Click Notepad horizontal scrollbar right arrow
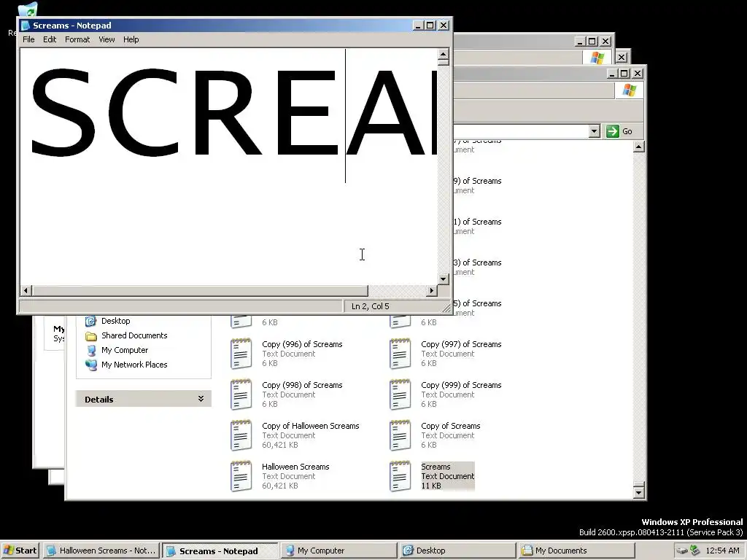 pyautogui.click(x=432, y=290)
